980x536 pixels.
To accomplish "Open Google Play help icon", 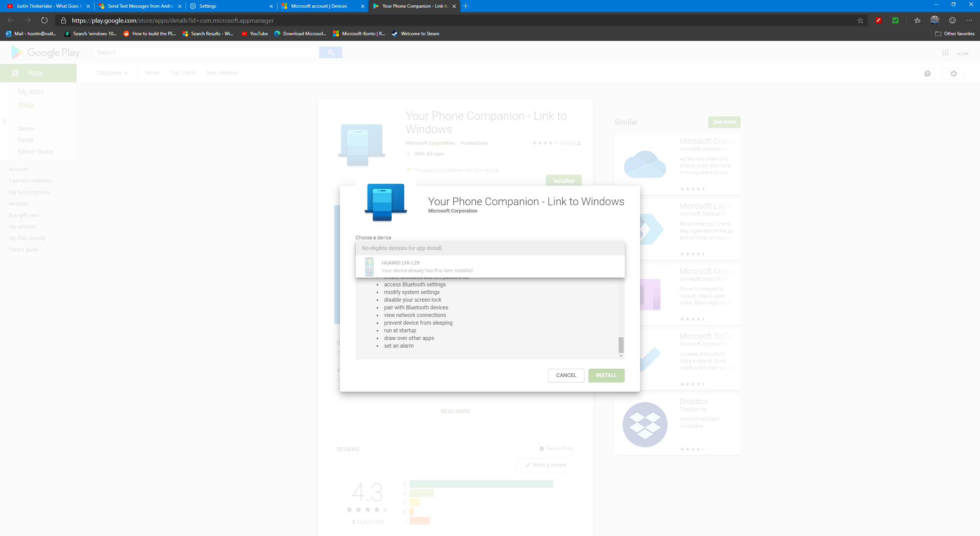I will [x=928, y=74].
